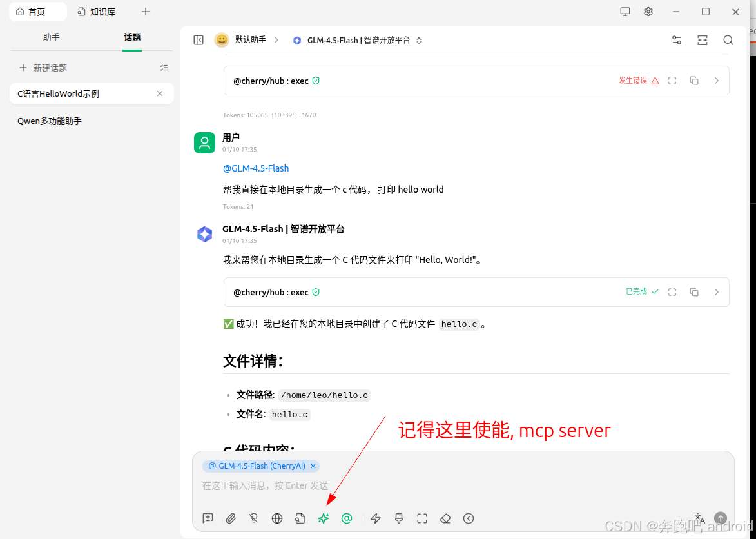Screen dimensions: 756x539
Task: Toggle the sidebar panel icon
Action: (x=199, y=40)
